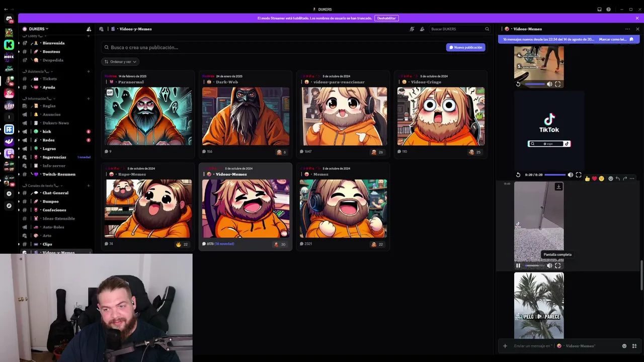The width and height of the screenshot is (644, 362).
Task: Go back with the title bar arrow
Action: coord(6,9)
